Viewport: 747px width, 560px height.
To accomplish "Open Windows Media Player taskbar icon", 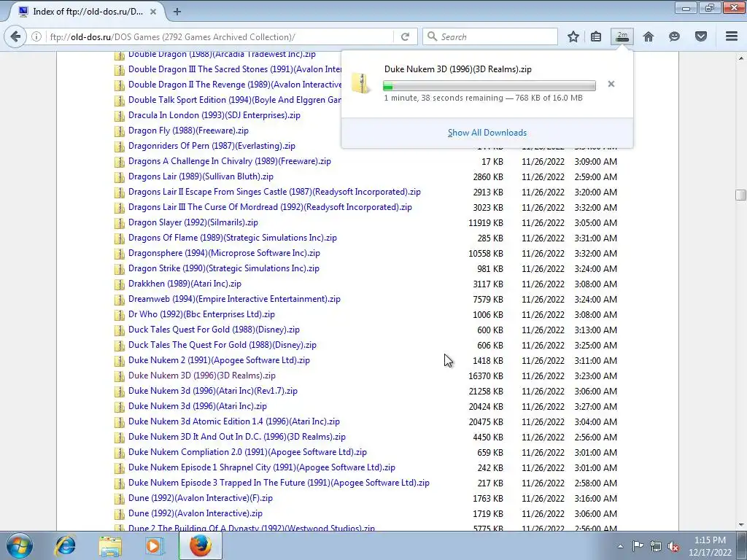I will click(x=154, y=545).
